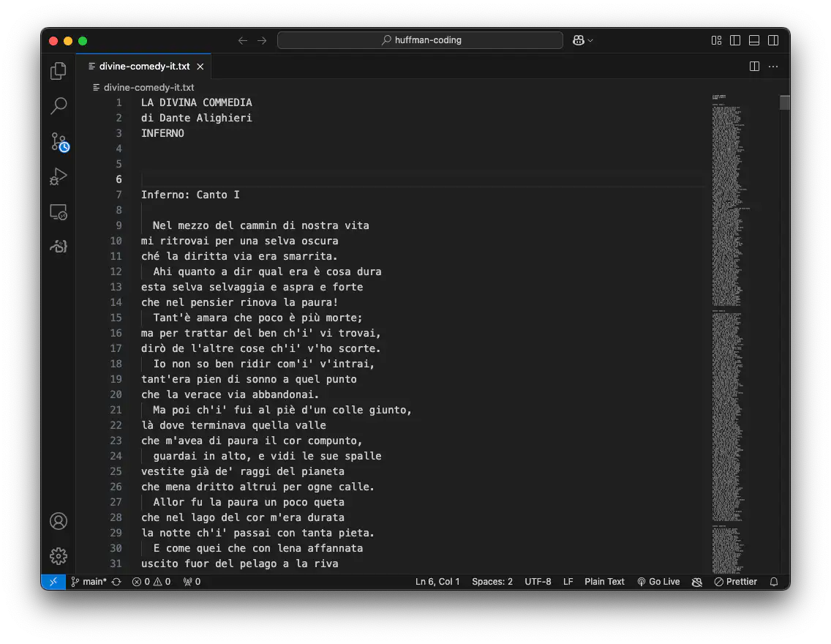Screen dimensions: 831x644
Task: Open the Live Share view icon
Action: (59, 247)
